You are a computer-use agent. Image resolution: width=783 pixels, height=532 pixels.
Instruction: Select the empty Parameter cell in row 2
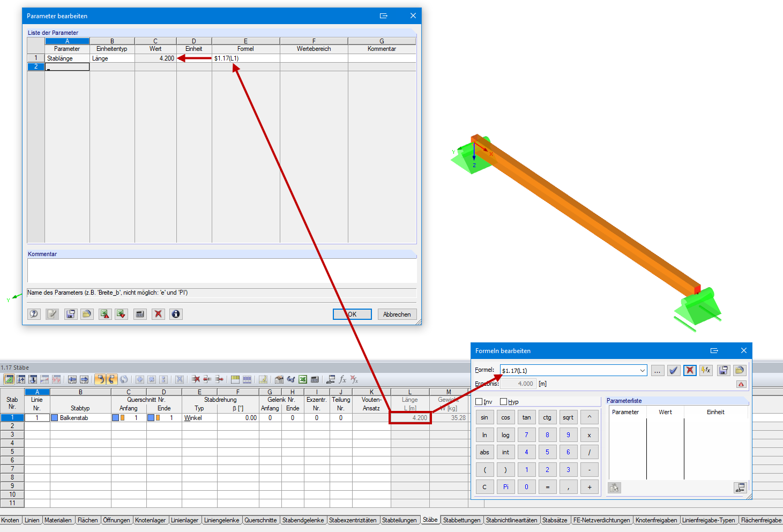click(67, 67)
